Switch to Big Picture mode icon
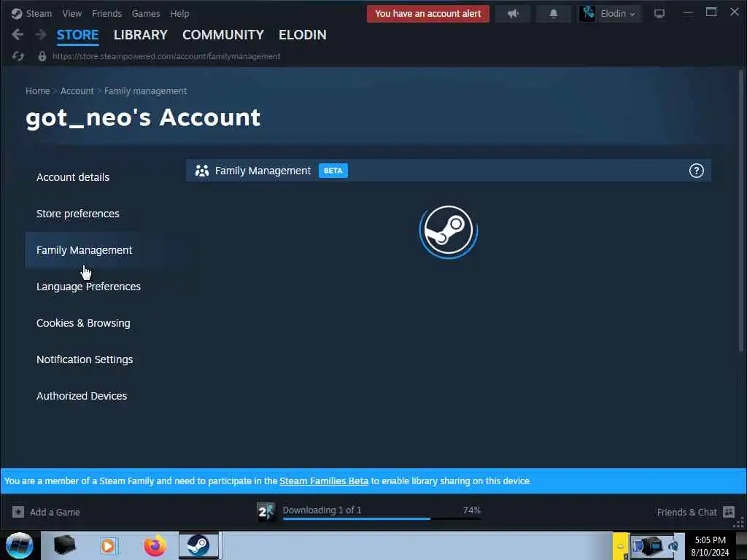Screen dimensions: 747x560 [659, 13]
